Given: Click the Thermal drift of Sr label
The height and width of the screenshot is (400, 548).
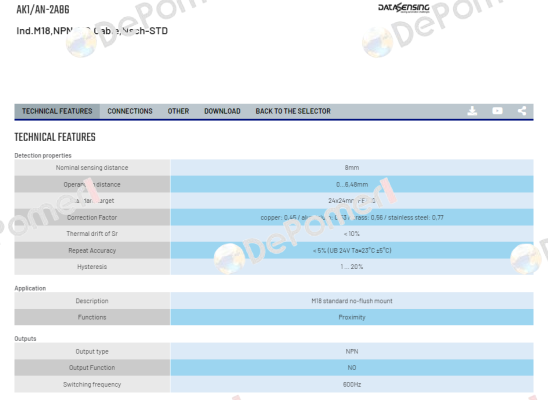Looking at the screenshot, I should point(92,234).
